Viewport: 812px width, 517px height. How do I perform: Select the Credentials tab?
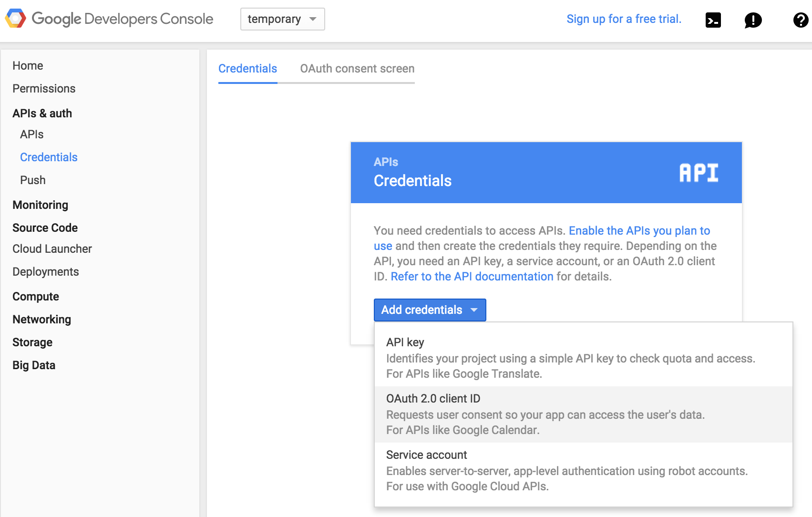tap(247, 69)
